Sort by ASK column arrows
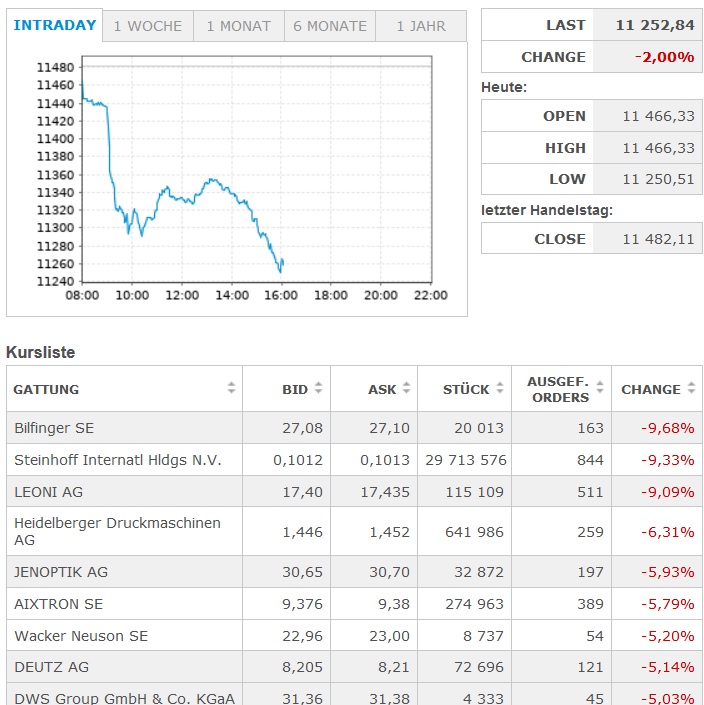This screenshot has height=705, width=704. pos(406,389)
